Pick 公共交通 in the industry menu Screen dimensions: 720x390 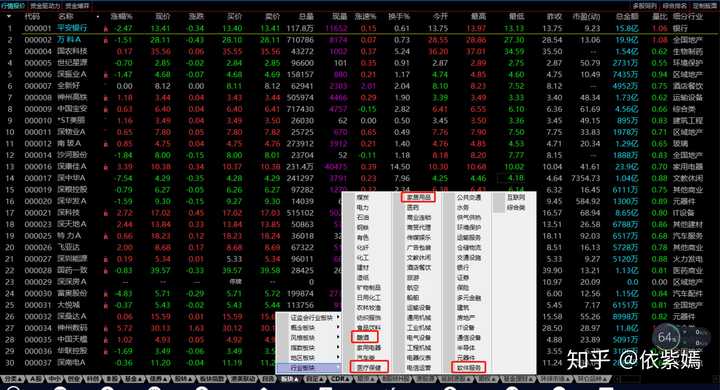tap(468, 198)
